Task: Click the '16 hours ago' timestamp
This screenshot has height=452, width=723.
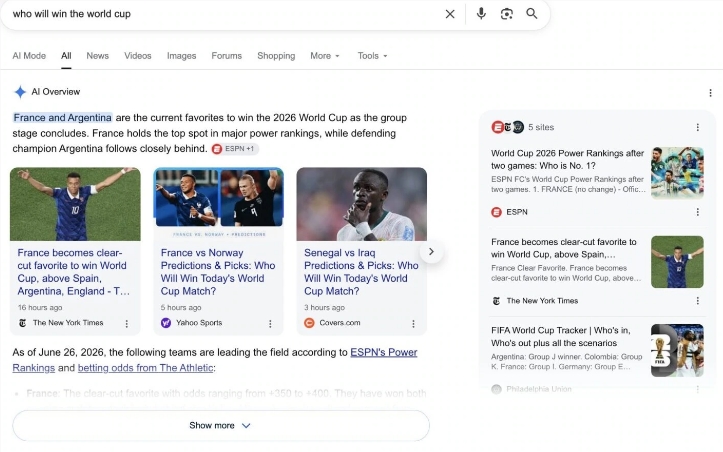Action: (40, 308)
